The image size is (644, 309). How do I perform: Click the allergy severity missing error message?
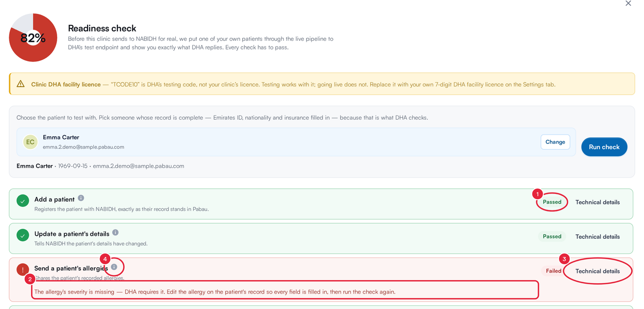[x=215, y=292]
